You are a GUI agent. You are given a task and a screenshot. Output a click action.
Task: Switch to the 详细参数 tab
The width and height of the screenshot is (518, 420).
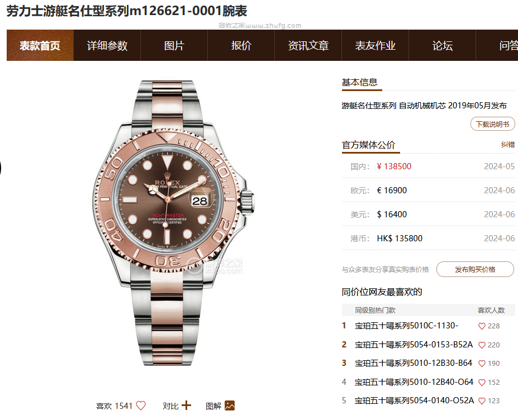[107, 45]
